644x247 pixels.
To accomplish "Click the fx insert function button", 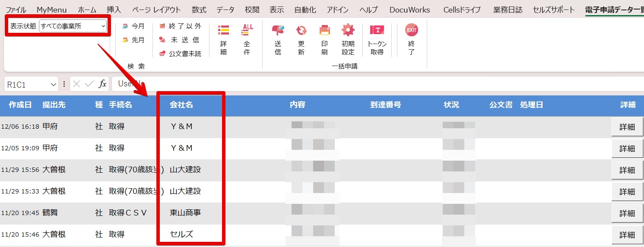I will [102, 84].
